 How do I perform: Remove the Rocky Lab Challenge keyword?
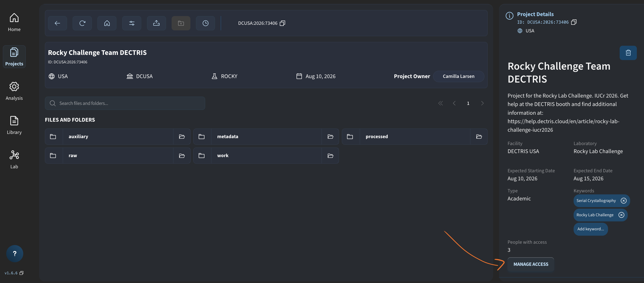[621, 215]
